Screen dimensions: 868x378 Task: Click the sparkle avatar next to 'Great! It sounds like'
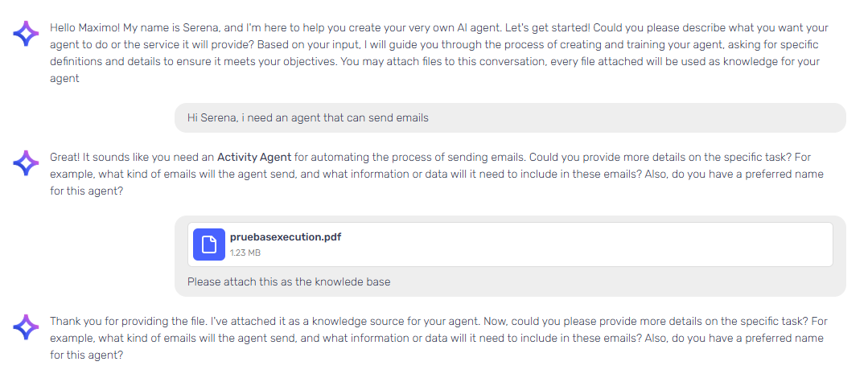[26, 163]
